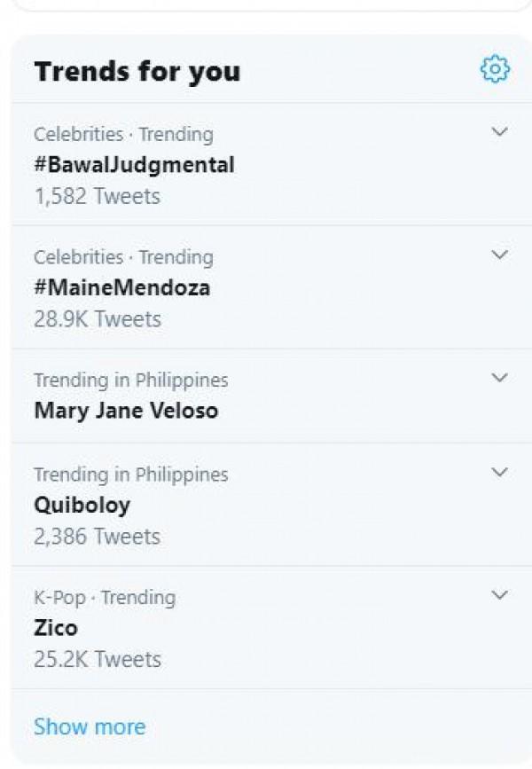The width and height of the screenshot is (532, 769).
Task: Click the 28.9K Tweets count
Action: click(98, 318)
